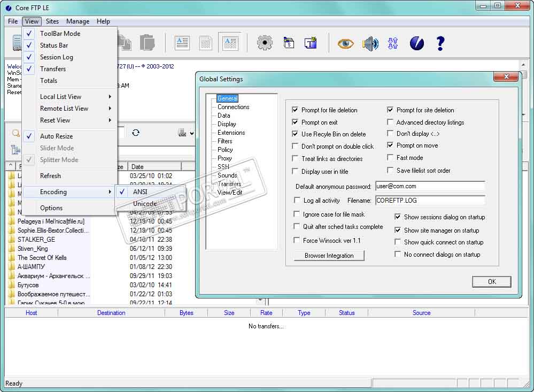
Task: Open the scheduler icon beside the gear
Action: pyautogui.click(x=289, y=43)
